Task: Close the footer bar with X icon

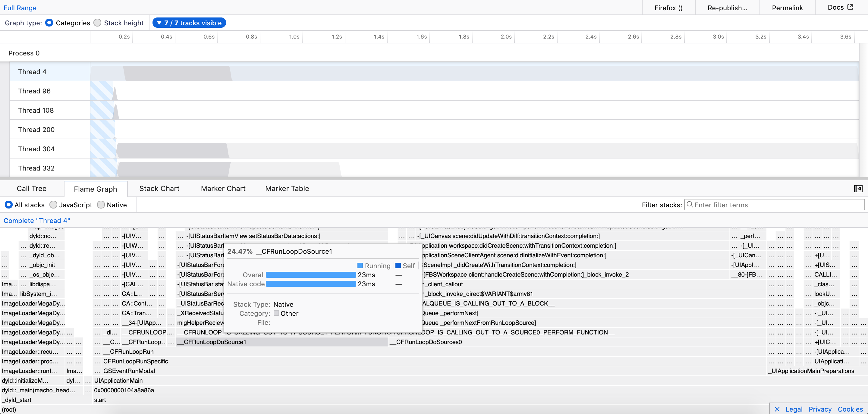Action: coord(777,409)
